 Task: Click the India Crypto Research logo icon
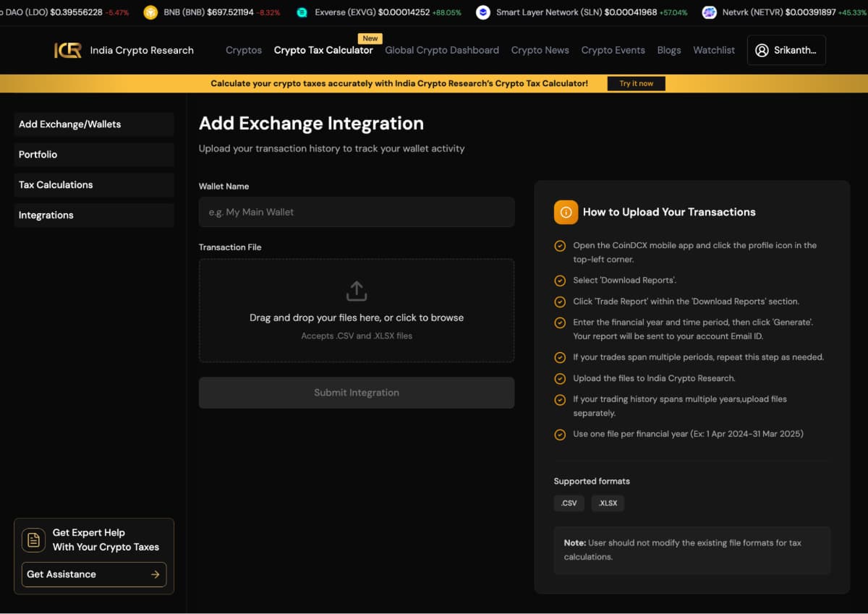coord(68,50)
